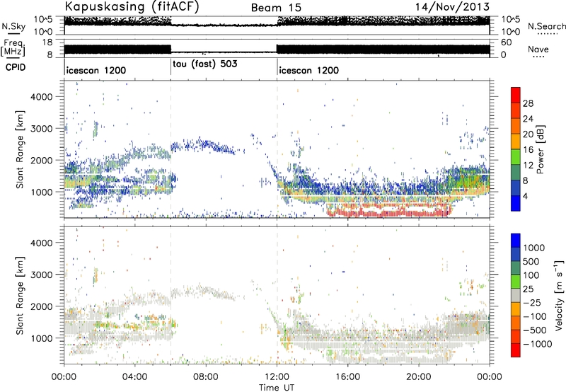Click the '60' tick on Nave axis
This screenshot has height=392, width=566.
pyautogui.click(x=506, y=42)
